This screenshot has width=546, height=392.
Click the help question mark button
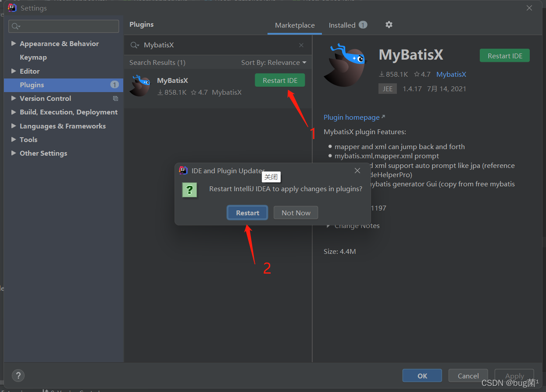[18, 376]
